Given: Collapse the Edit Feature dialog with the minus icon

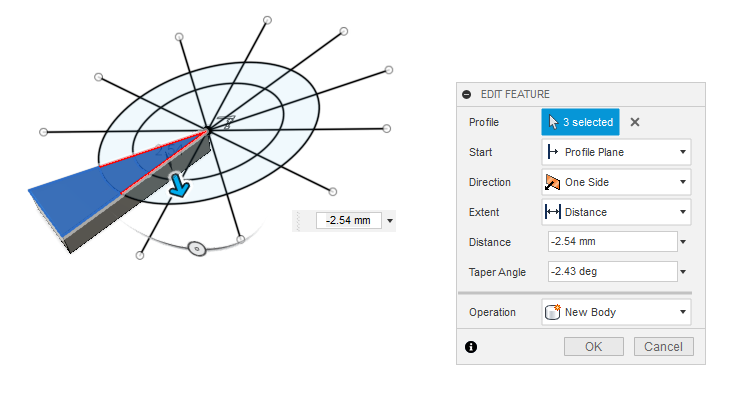Looking at the screenshot, I should point(466,94).
